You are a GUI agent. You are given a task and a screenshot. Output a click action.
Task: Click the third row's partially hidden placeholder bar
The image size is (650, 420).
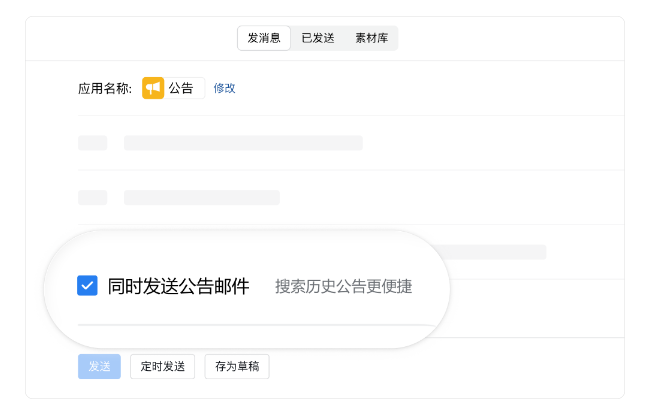coord(495,252)
